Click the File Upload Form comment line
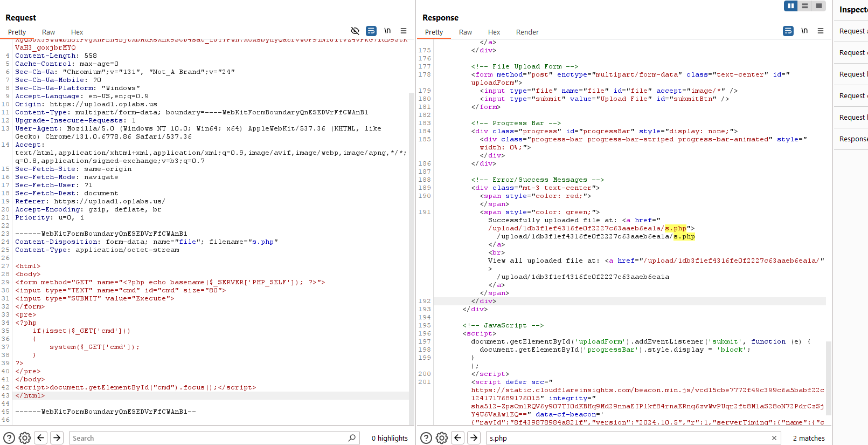This screenshot has height=445, width=868. (524, 66)
